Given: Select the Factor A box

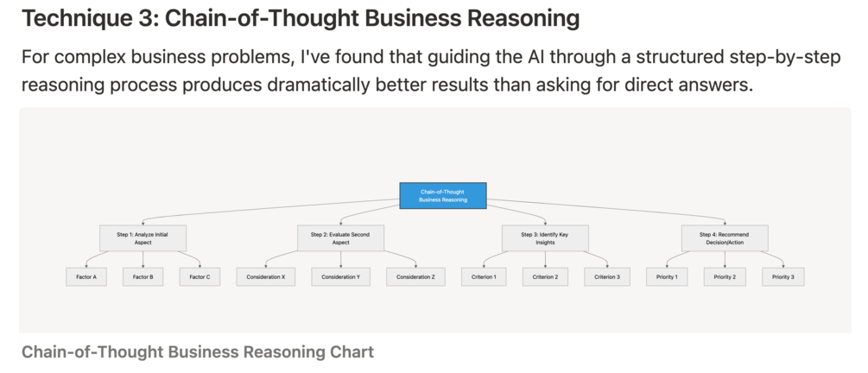Looking at the screenshot, I should point(86,277).
